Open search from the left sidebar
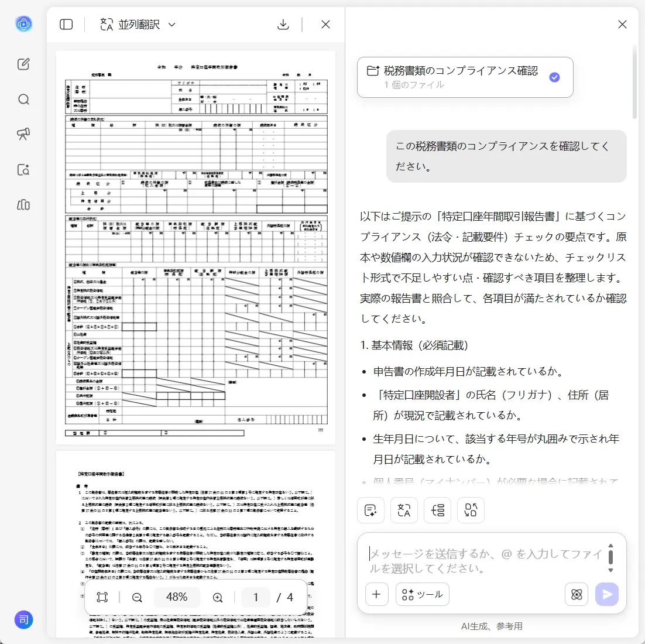645x644 pixels. click(24, 99)
